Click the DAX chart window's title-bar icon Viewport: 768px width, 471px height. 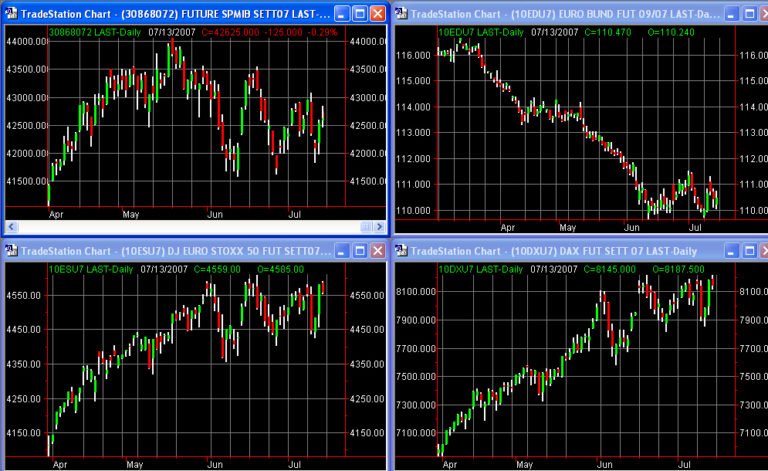[x=401, y=250]
